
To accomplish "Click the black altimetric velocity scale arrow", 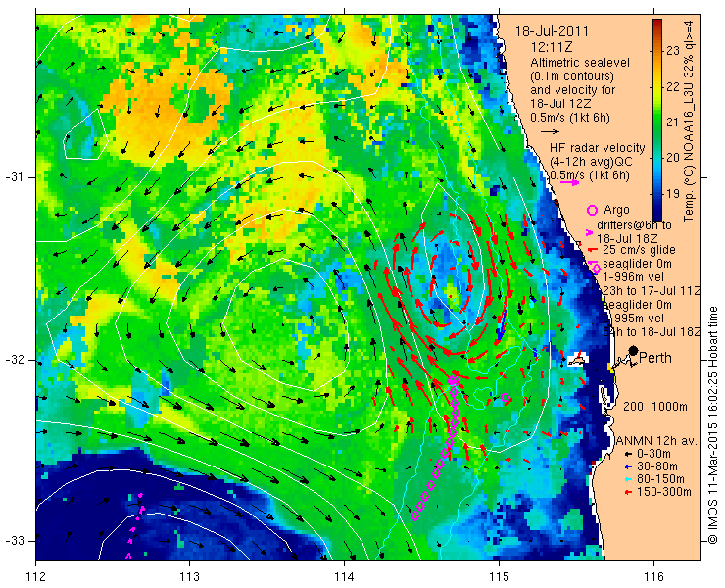I will pyautogui.click(x=551, y=131).
